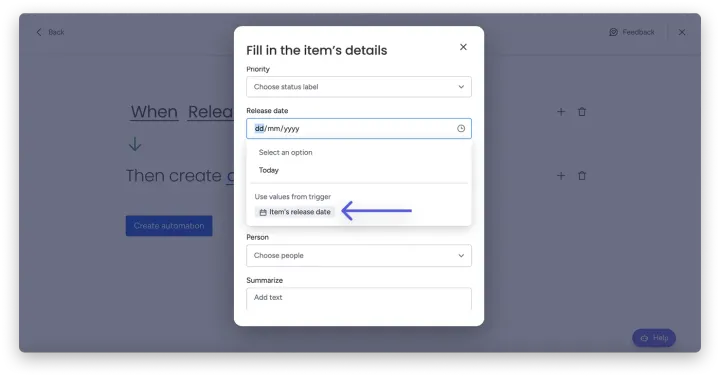Click the Create automation button

[169, 226]
